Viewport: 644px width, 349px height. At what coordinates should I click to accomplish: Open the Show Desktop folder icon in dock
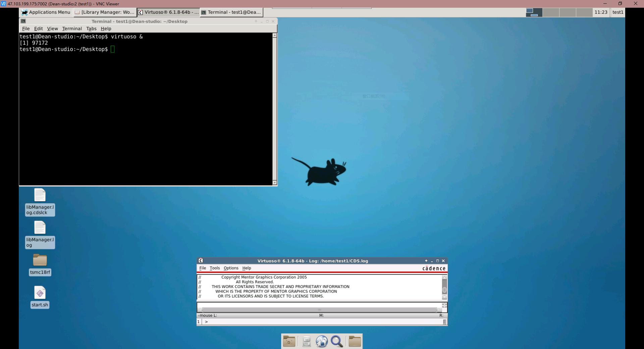[289, 341]
